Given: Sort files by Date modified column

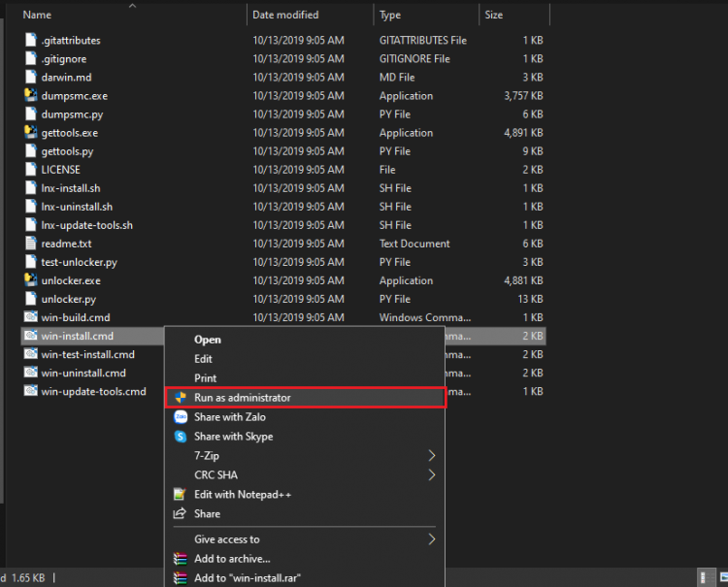Looking at the screenshot, I should 285,15.
